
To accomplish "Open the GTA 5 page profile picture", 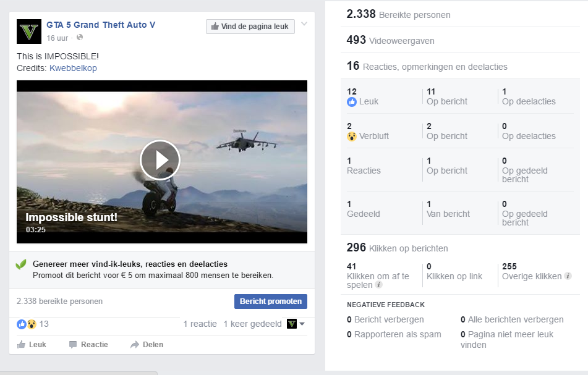I will coord(29,32).
